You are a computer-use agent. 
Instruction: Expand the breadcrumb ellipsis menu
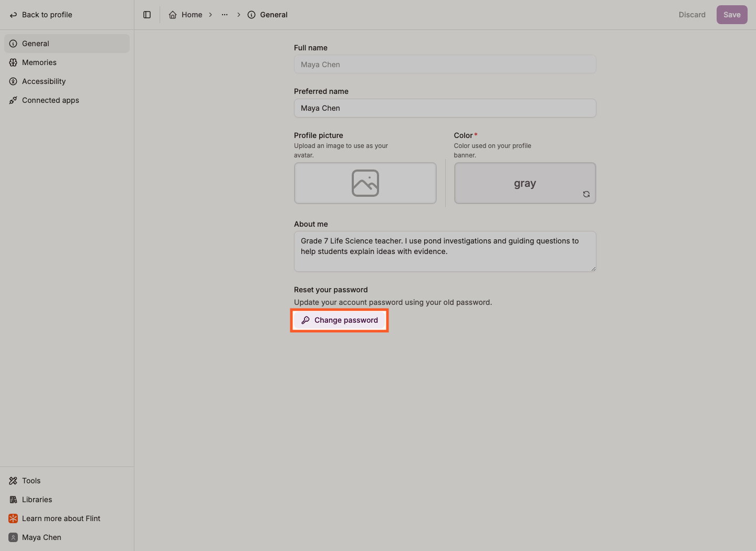click(x=225, y=15)
